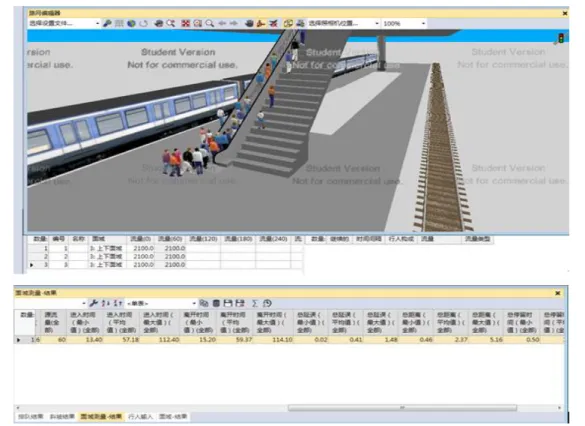Click the find-in-network magnifier beside the 3D car icon
This screenshot has width=585, height=426.
[171, 23]
